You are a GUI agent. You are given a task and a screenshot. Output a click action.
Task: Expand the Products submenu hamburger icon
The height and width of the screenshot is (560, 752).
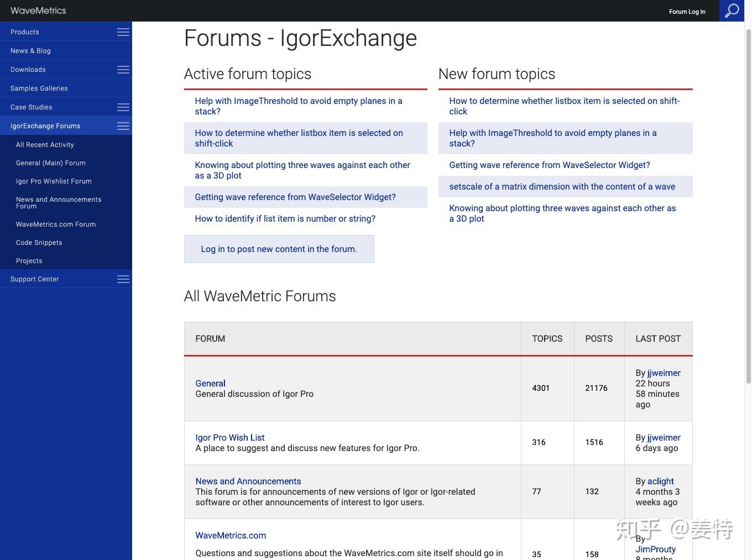(x=123, y=32)
